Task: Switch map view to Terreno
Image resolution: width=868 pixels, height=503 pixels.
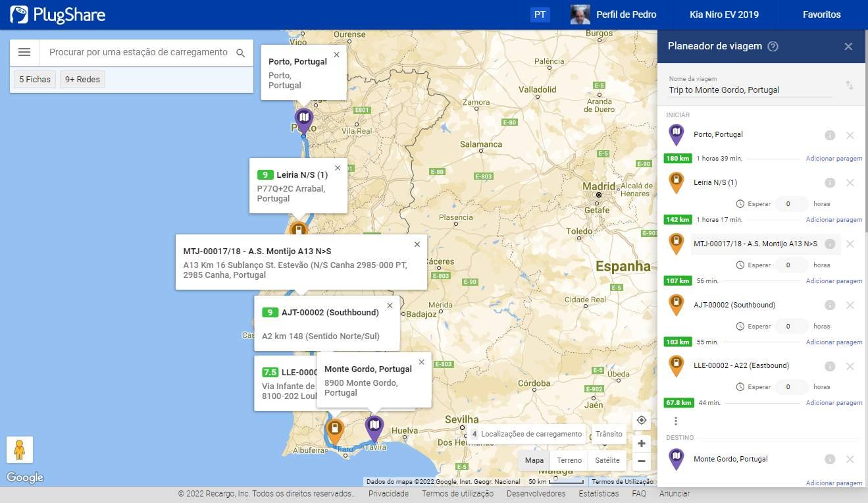Action: coord(569,460)
